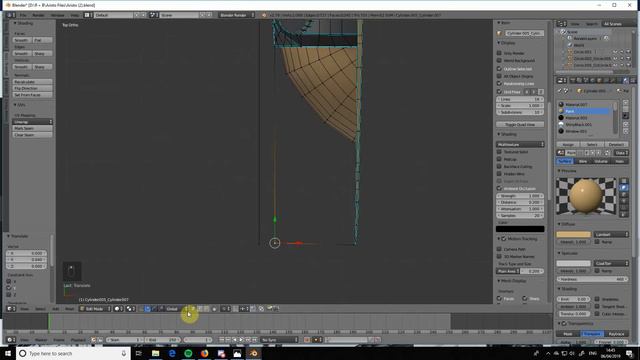Viewport: 640px width, 360px height.
Task: Click the Windows Start button
Action: coord(8,353)
